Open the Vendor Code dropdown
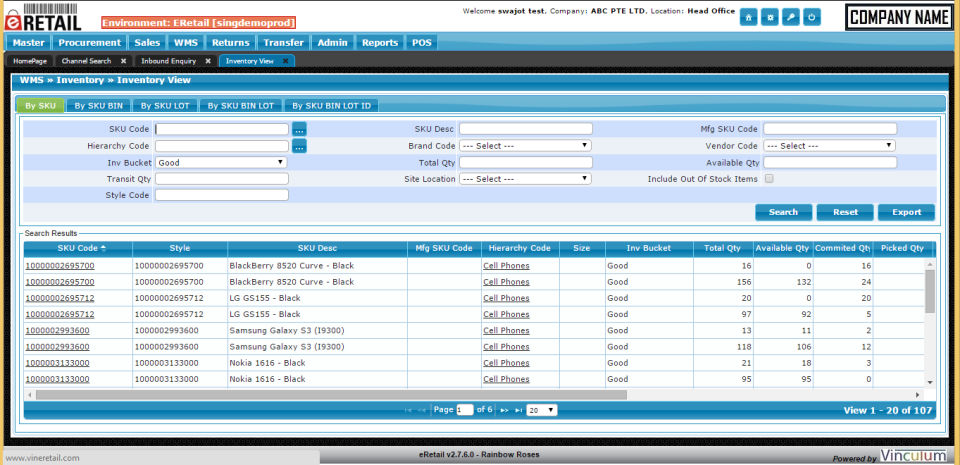960x465 pixels. click(x=830, y=146)
